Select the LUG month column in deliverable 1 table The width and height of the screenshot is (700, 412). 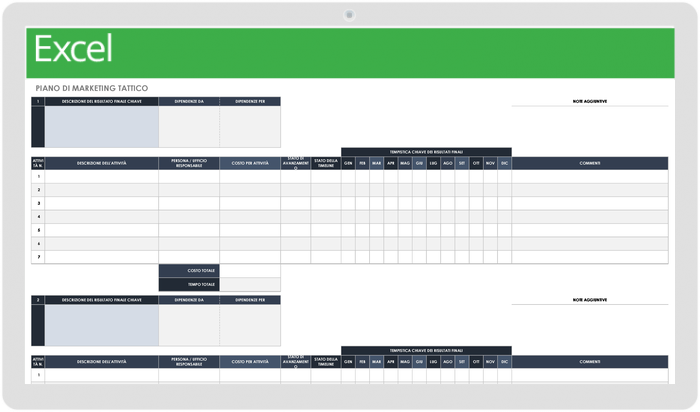coord(433,163)
